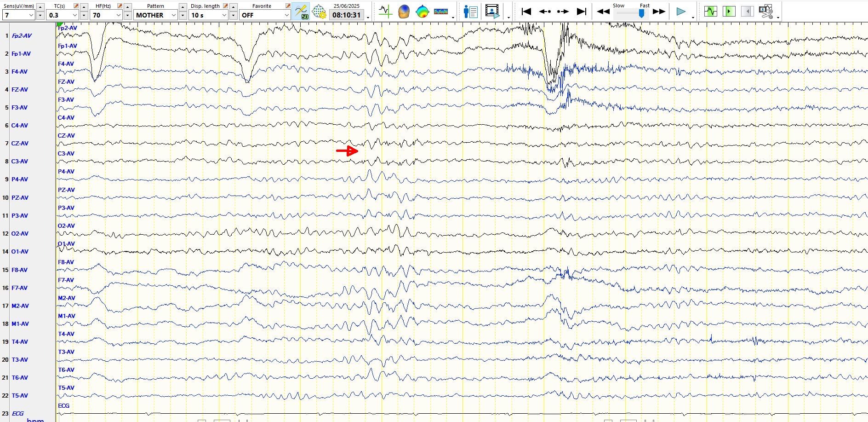The image size is (868, 422).
Task: Click the pencil icon beside Disp. length
Action: pyautogui.click(x=225, y=6)
